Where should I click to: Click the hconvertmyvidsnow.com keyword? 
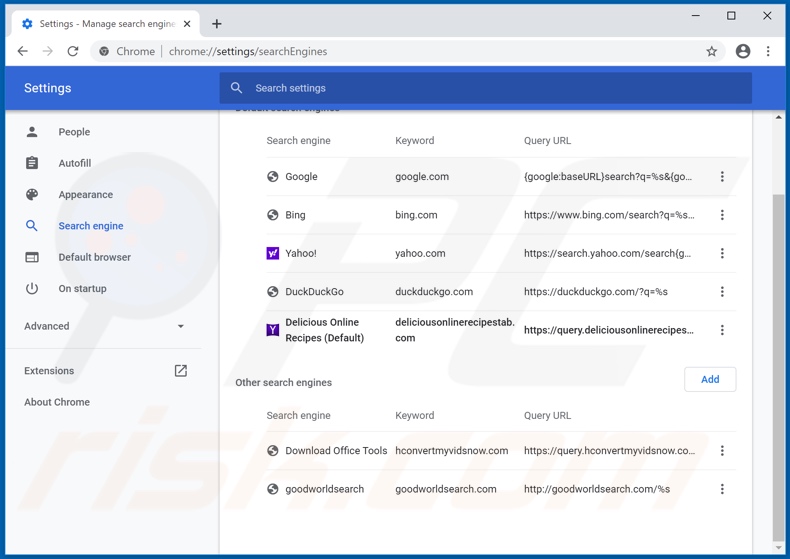click(451, 451)
